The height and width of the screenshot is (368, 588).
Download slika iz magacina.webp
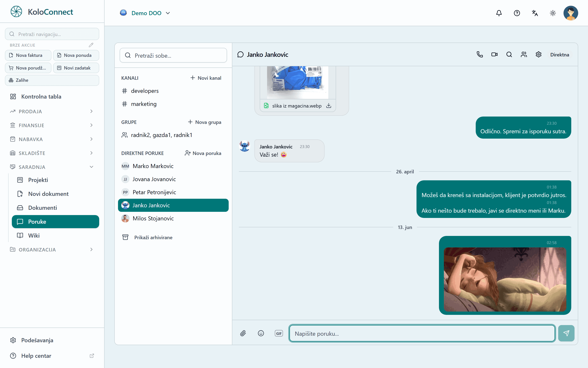[329, 106]
